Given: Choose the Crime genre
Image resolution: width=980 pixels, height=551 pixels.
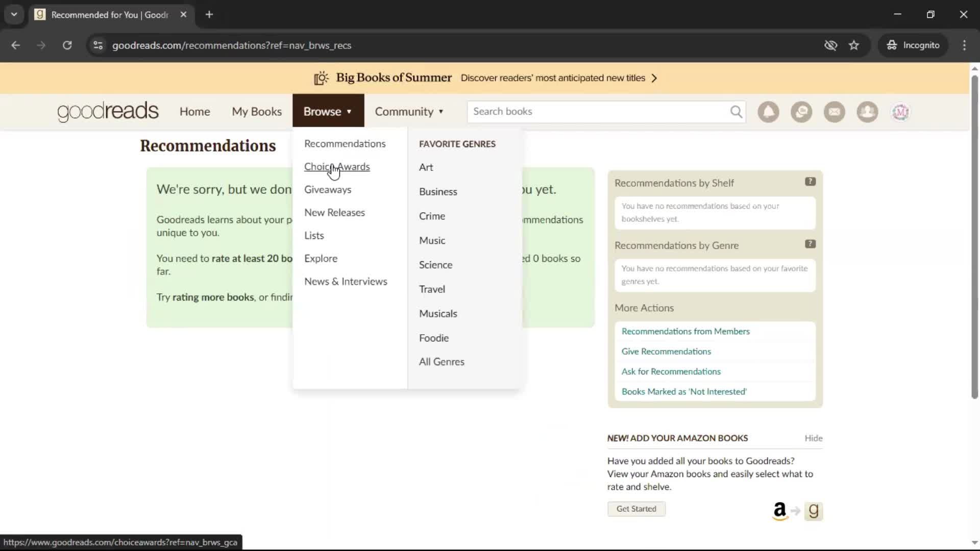Looking at the screenshot, I should click(x=432, y=216).
